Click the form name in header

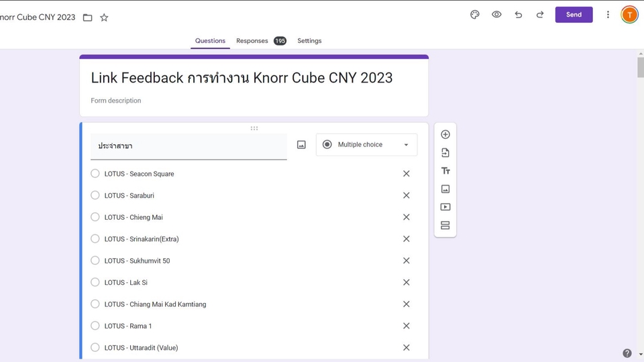38,17
